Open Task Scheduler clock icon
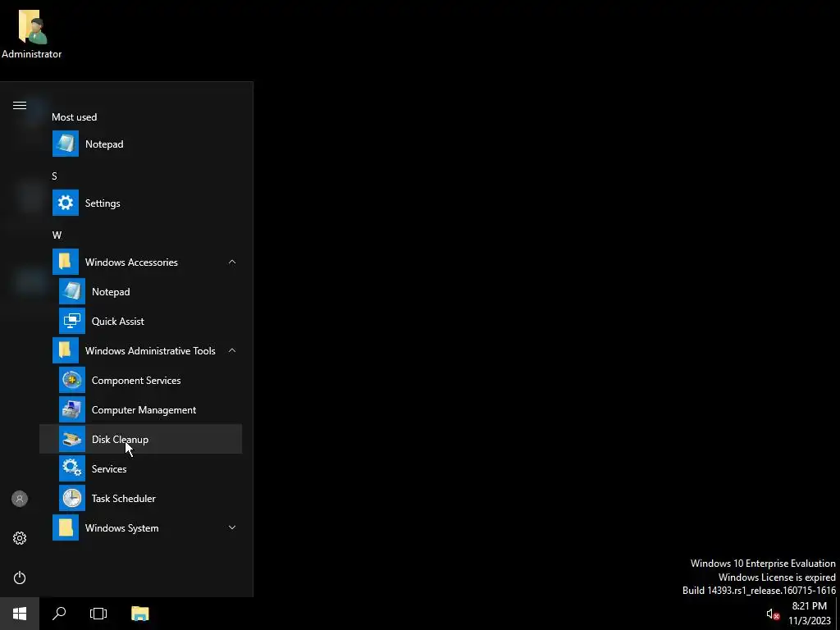This screenshot has height=630, width=840. (x=72, y=498)
